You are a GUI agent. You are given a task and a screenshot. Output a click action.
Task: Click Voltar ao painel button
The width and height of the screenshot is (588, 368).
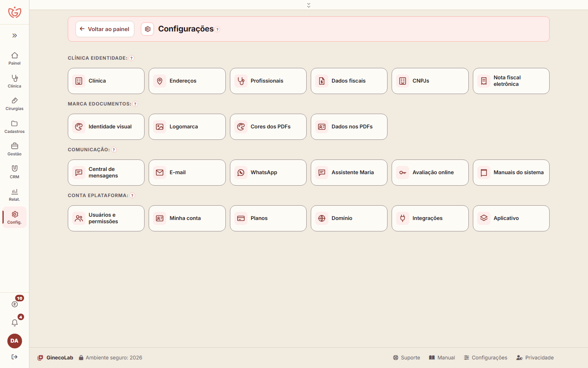[105, 29]
